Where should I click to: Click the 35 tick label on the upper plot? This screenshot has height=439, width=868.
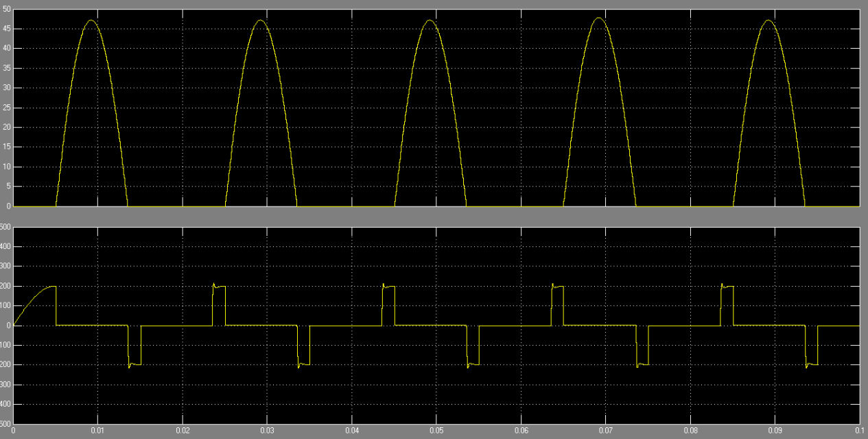(7, 68)
